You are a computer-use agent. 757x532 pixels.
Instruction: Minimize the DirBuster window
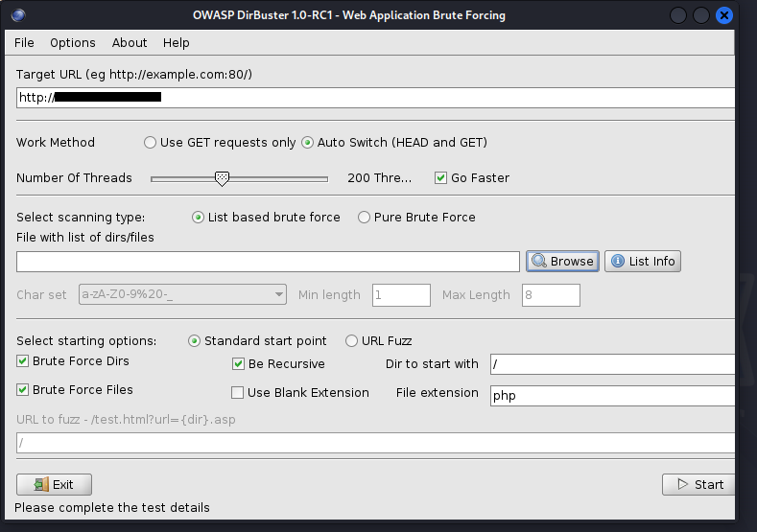tap(678, 15)
